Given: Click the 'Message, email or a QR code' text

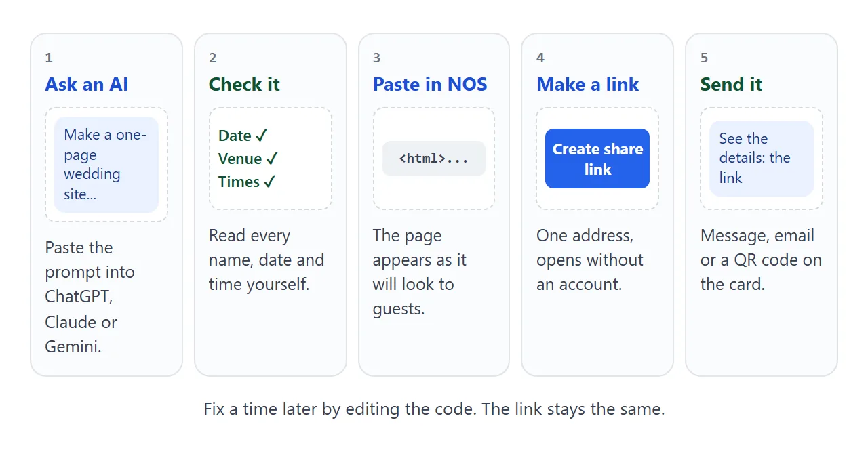Looking at the screenshot, I should [x=761, y=260].
